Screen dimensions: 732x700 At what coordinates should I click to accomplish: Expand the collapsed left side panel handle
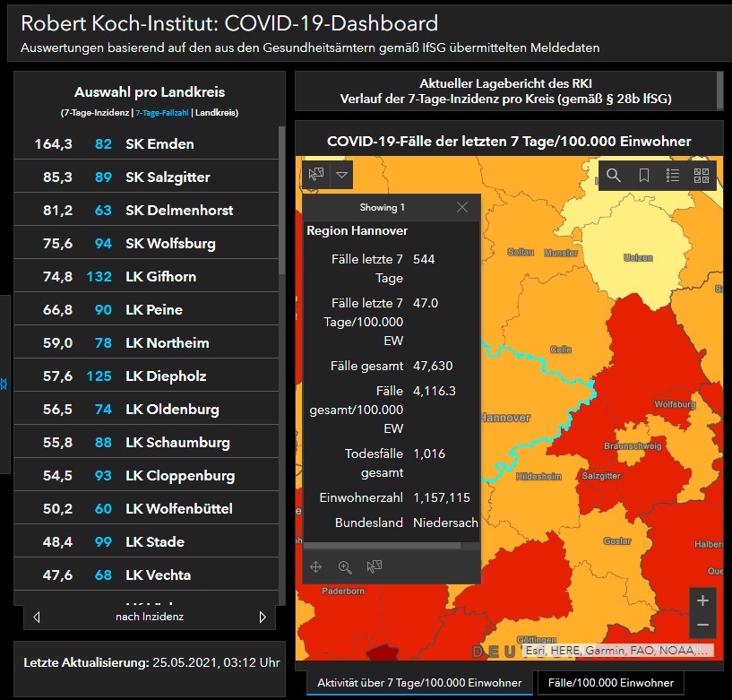point(4,385)
